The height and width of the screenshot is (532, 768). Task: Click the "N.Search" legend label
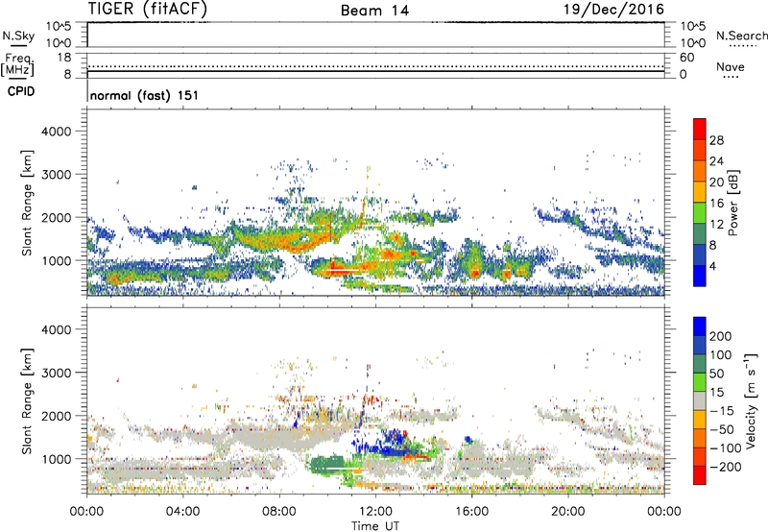(x=741, y=36)
